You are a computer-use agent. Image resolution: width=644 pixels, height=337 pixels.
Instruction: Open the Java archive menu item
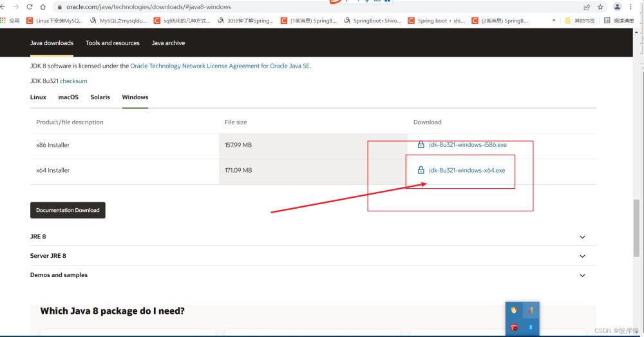168,43
